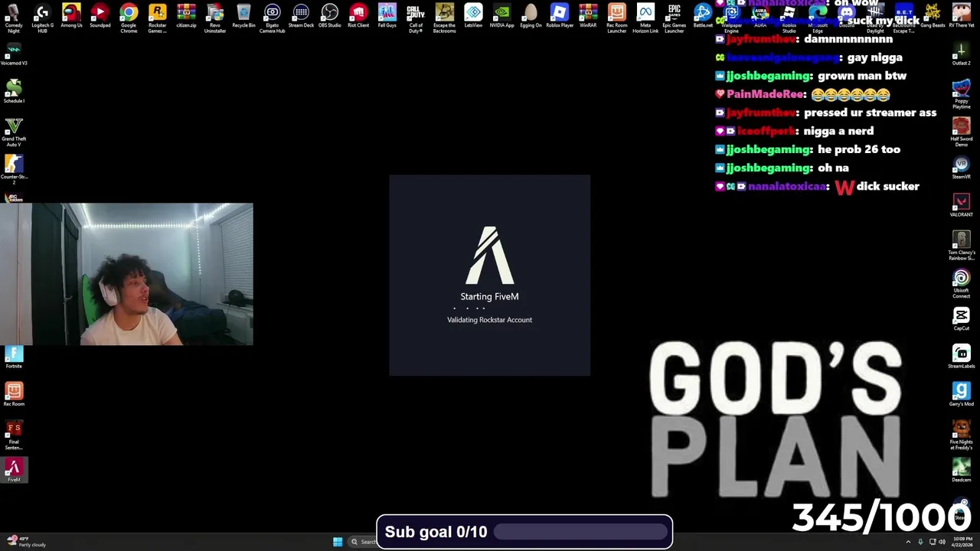The width and height of the screenshot is (980, 551).
Task: Launch Poppy Playtime from the desktop
Action: coord(961,94)
